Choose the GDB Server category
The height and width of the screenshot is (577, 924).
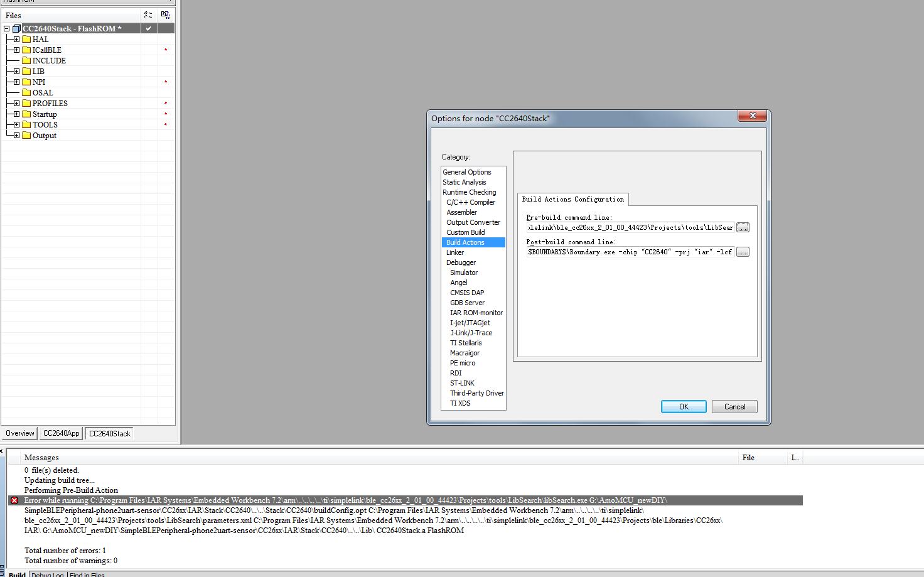[468, 303]
